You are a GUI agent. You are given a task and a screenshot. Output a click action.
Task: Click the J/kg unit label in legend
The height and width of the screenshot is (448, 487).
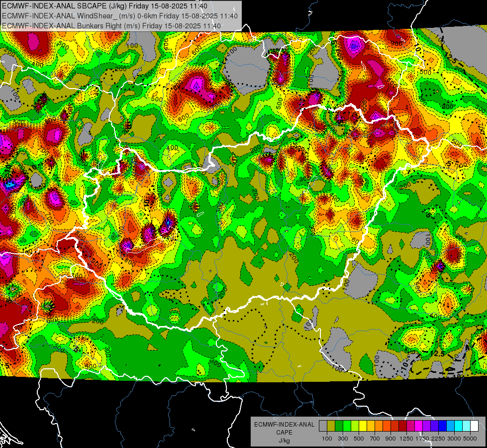pyautogui.click(x=284, y=441)
